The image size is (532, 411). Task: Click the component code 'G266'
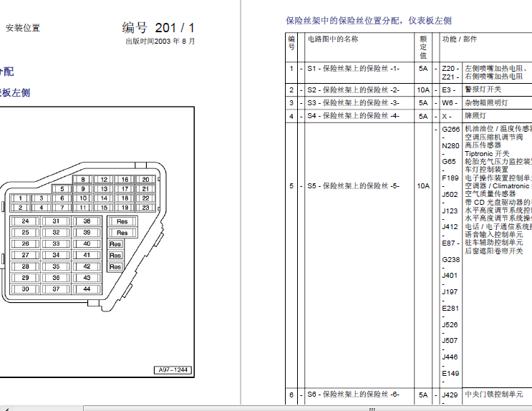[450, 130]
